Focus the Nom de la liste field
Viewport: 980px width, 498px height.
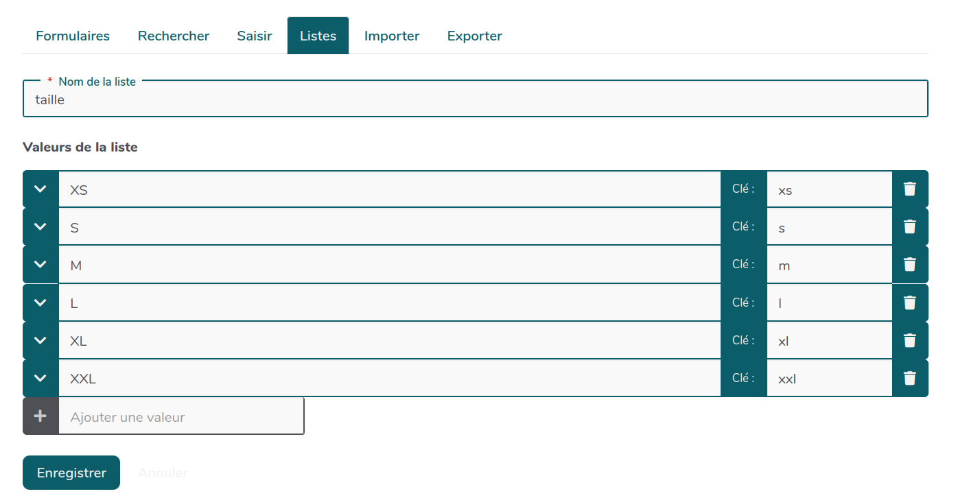coord(475,100)
